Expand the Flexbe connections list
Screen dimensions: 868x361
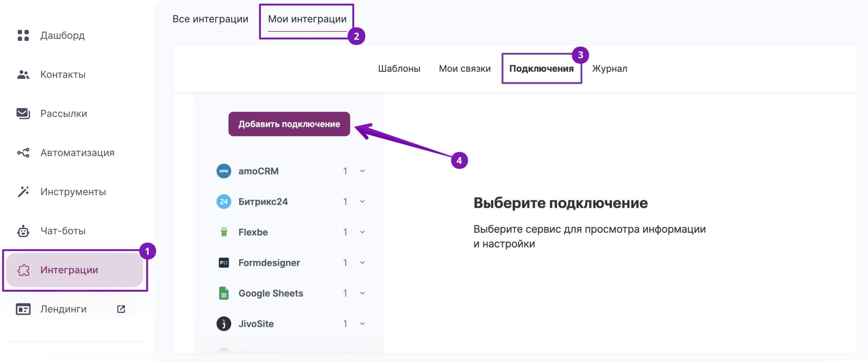[x=362, y=232]
